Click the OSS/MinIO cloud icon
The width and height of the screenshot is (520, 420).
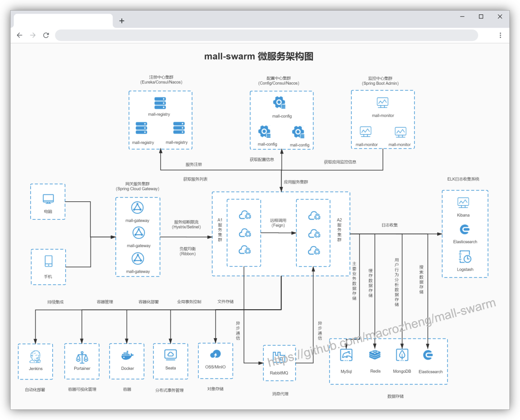tap(216, 354)
